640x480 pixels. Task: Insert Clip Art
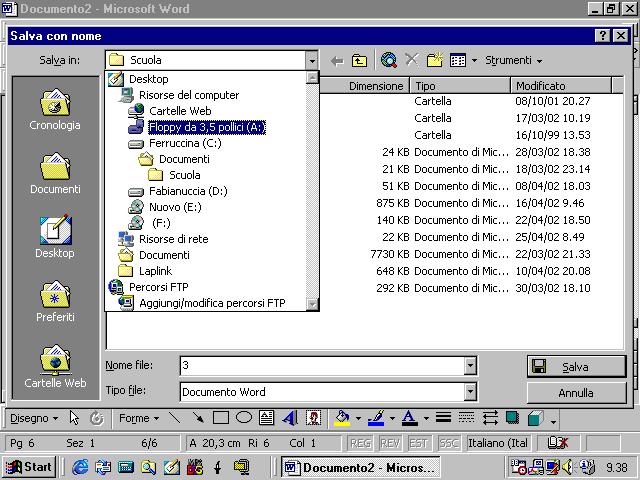point(313,418)
